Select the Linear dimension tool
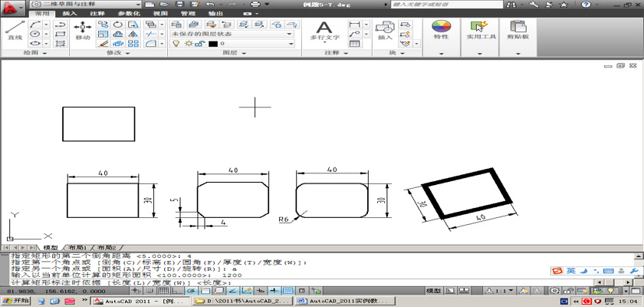The height and width of the screenshot is (307, 644). pyautogui.click(x=355, y=25)
